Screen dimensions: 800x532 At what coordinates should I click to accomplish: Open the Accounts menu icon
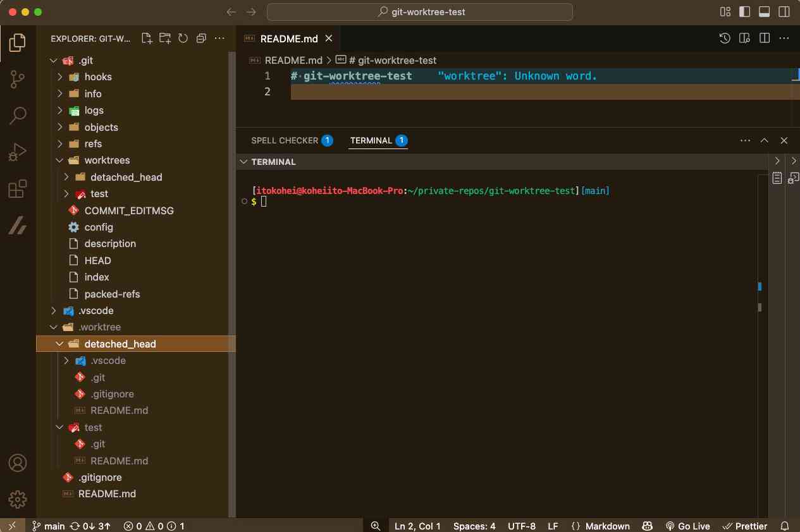(18, 462)
